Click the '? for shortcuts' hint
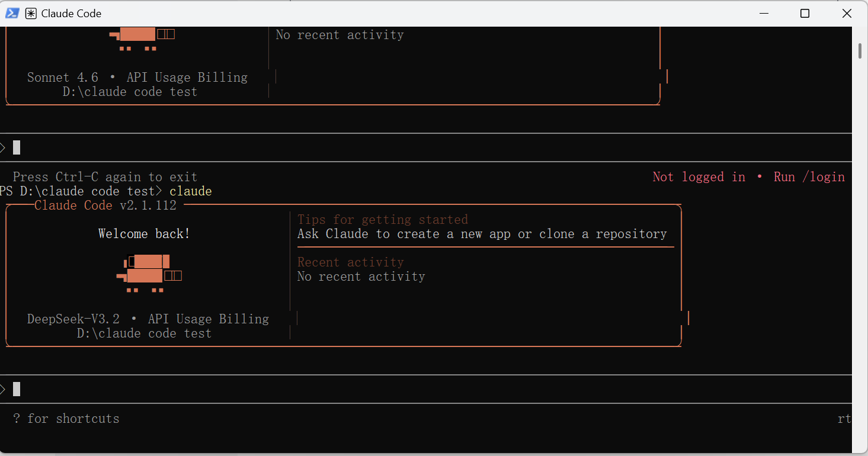 pyautogui.click(x=66, y=419)
